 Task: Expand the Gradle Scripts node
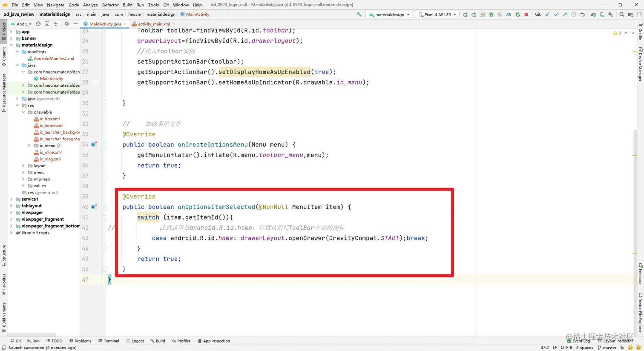tap(11, 233)
